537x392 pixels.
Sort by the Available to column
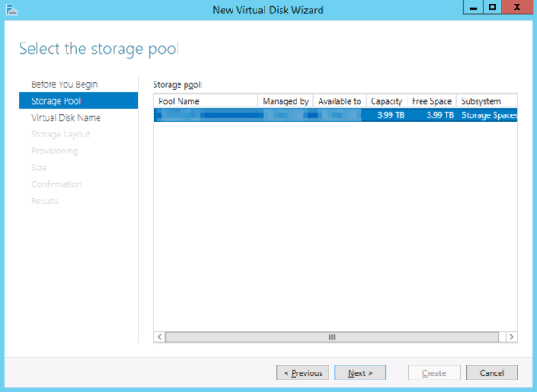coord(338,101)
